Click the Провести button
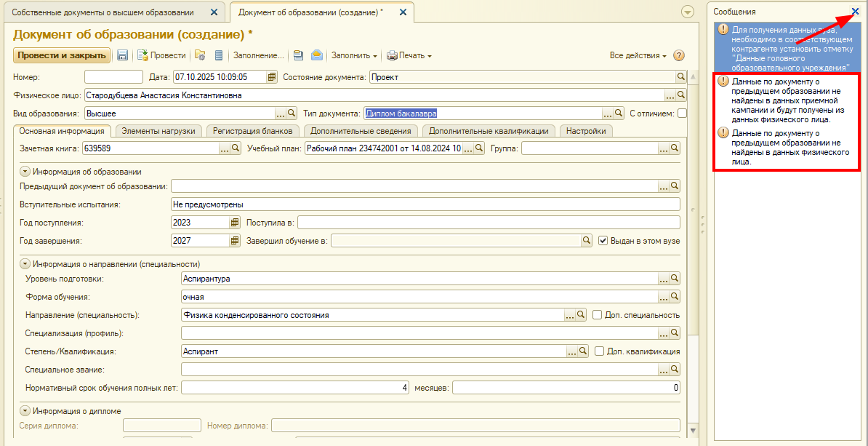 161,55
